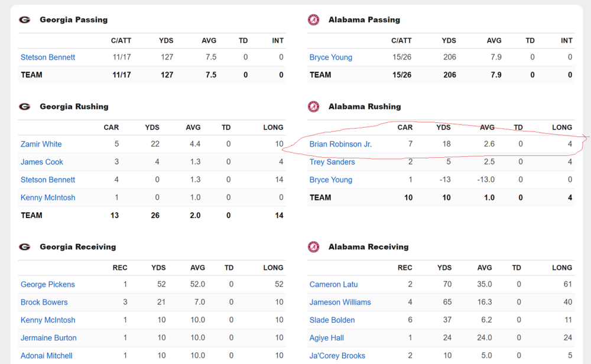Click the Georgia Rushing section heading

[x=74, y=106]
